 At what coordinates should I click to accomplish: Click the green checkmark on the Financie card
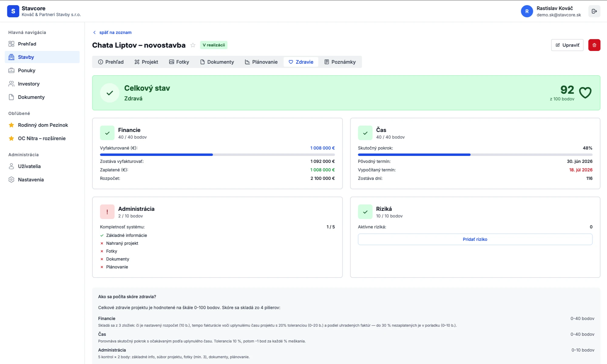pos(107,133)
